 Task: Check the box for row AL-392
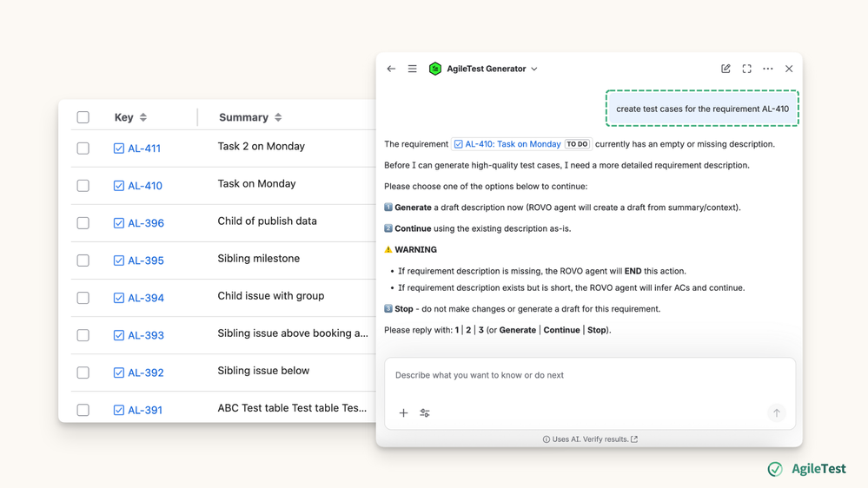click(83, 373)
